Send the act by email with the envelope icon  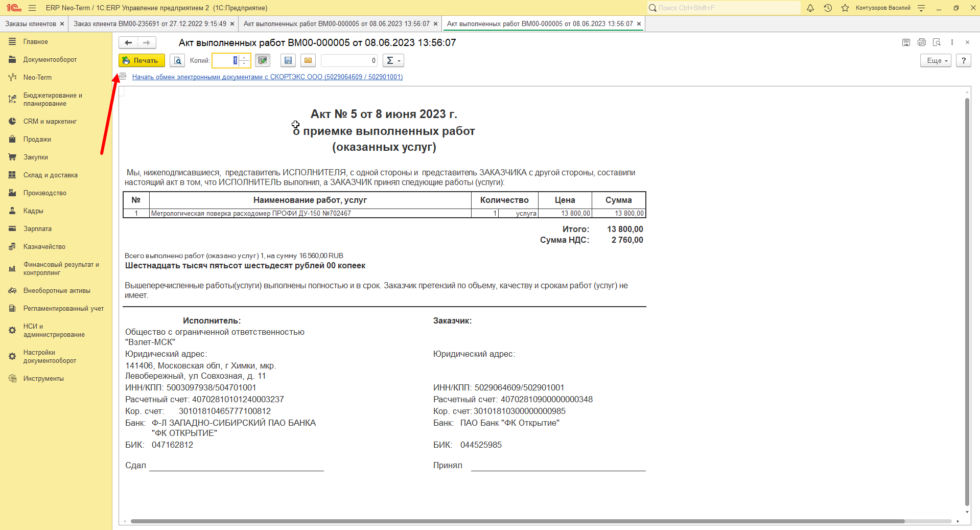pos(308,60)
